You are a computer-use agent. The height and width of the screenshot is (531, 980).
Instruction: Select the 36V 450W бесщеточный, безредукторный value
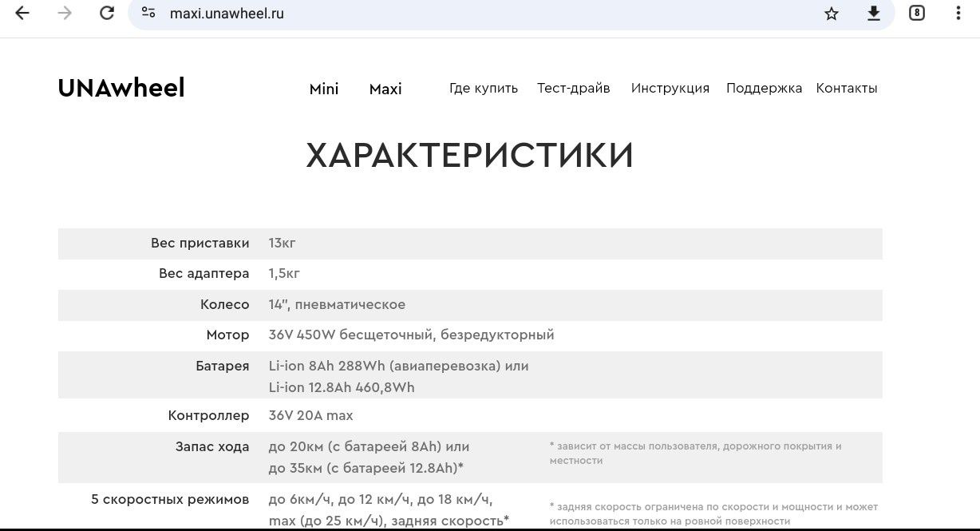(411, 335)
